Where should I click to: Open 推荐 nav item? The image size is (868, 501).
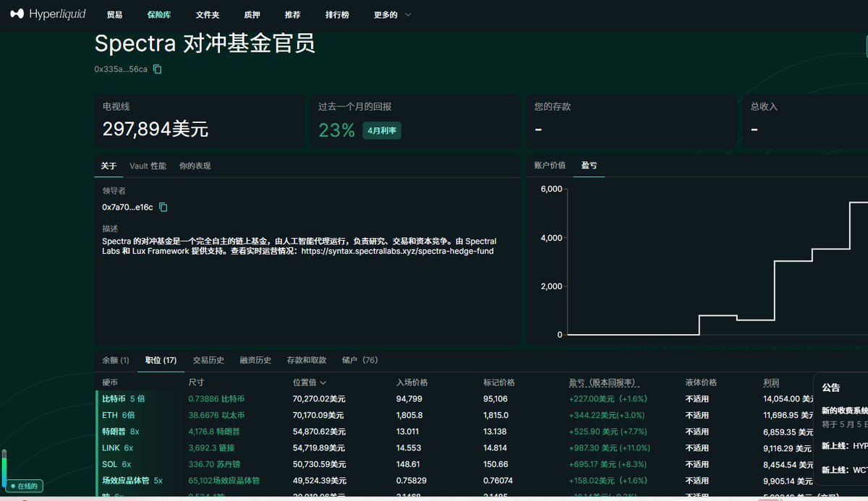(x=292, y=14)
